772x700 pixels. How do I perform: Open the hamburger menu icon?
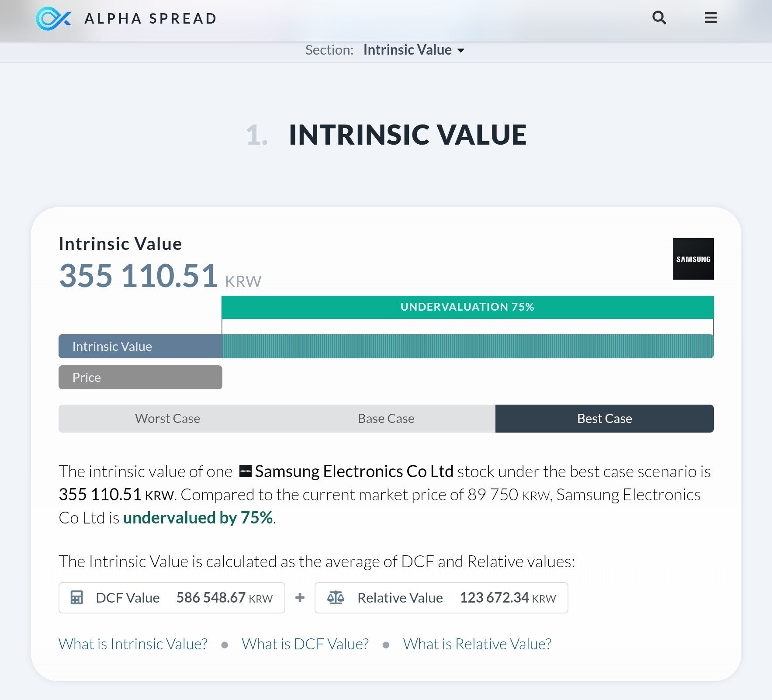(x=710, y=18)
